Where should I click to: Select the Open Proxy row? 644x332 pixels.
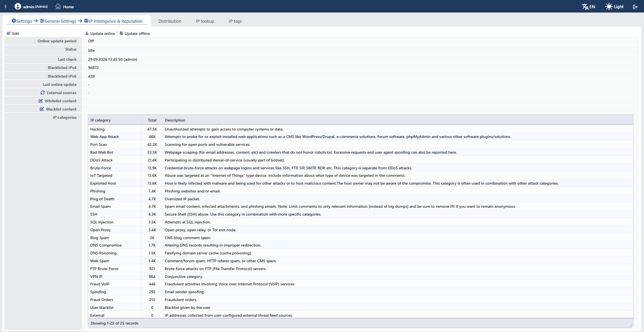360,230
